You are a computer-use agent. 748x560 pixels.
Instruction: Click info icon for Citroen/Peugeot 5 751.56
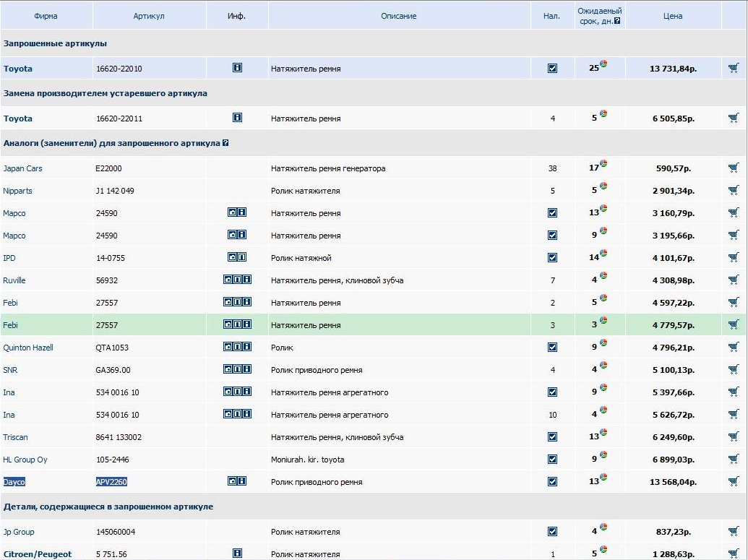click(x=237, y=553)
